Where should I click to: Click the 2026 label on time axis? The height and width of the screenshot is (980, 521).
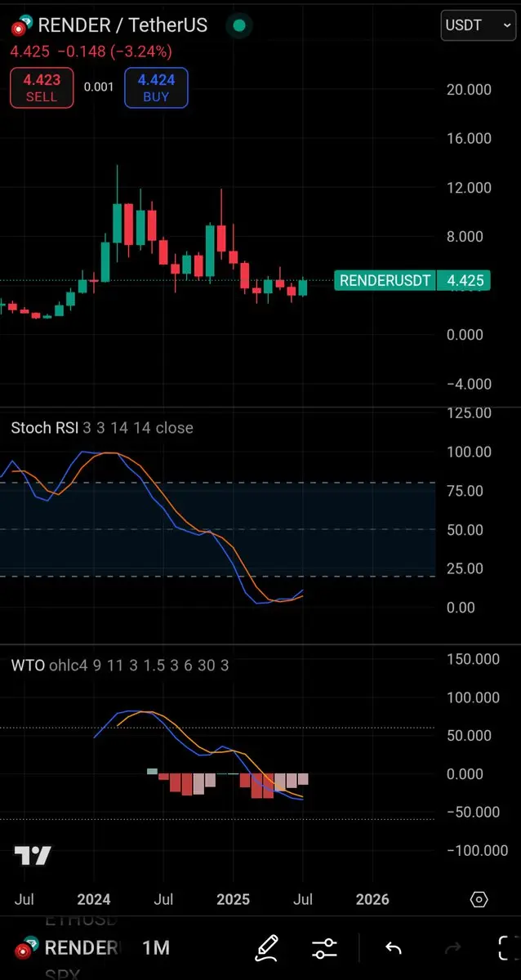pos(372,899)
